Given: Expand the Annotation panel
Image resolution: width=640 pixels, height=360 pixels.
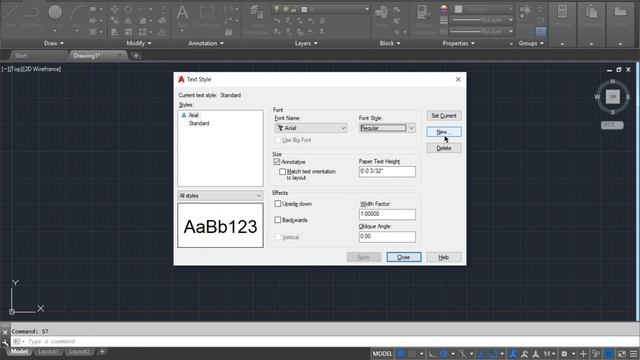Looking at the screenshot, I should [x=206, y=43].
